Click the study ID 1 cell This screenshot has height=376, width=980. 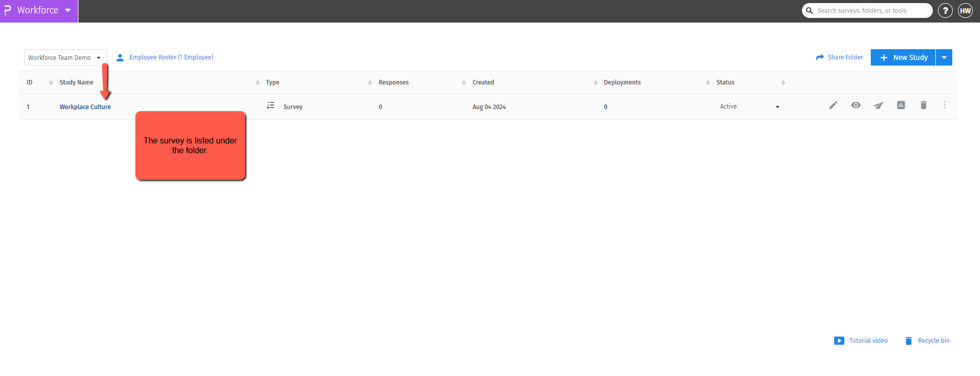click(x=28, y=107)
